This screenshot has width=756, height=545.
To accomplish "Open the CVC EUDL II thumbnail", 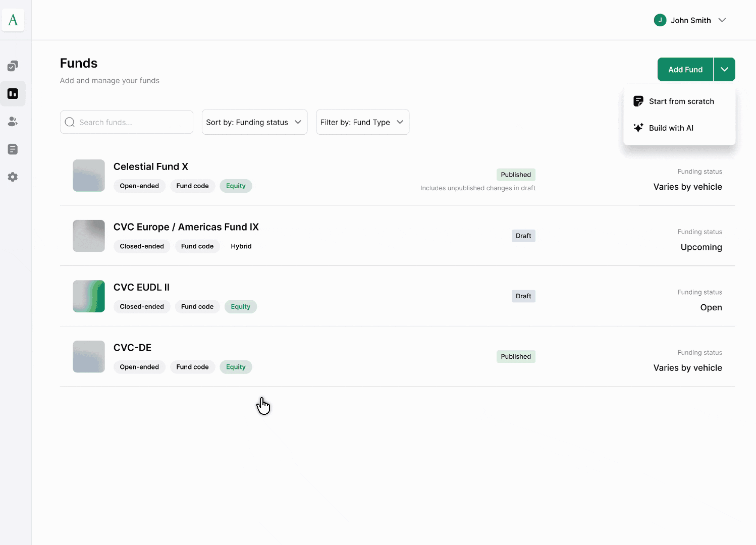I will tap(89, 296).
